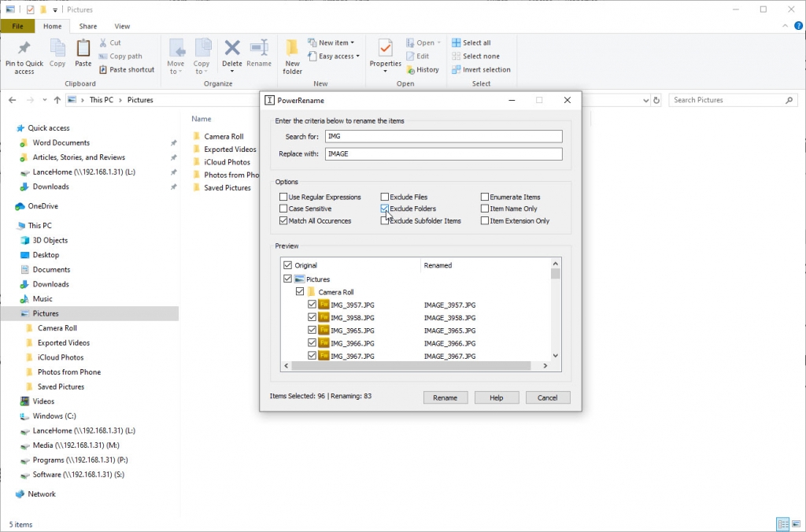Click the Rename button in PowerRename
This screenshot has width=806, height=532.
tap(446, 397)
